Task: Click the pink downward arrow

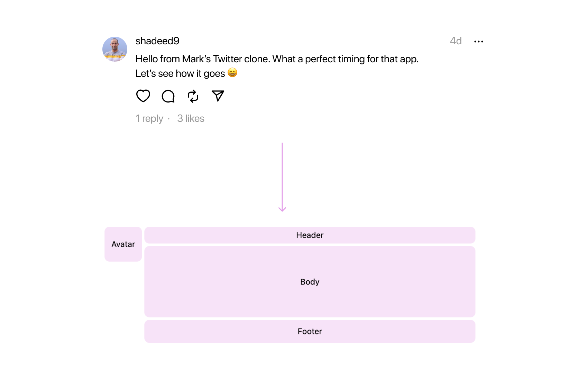Action: 282,177
